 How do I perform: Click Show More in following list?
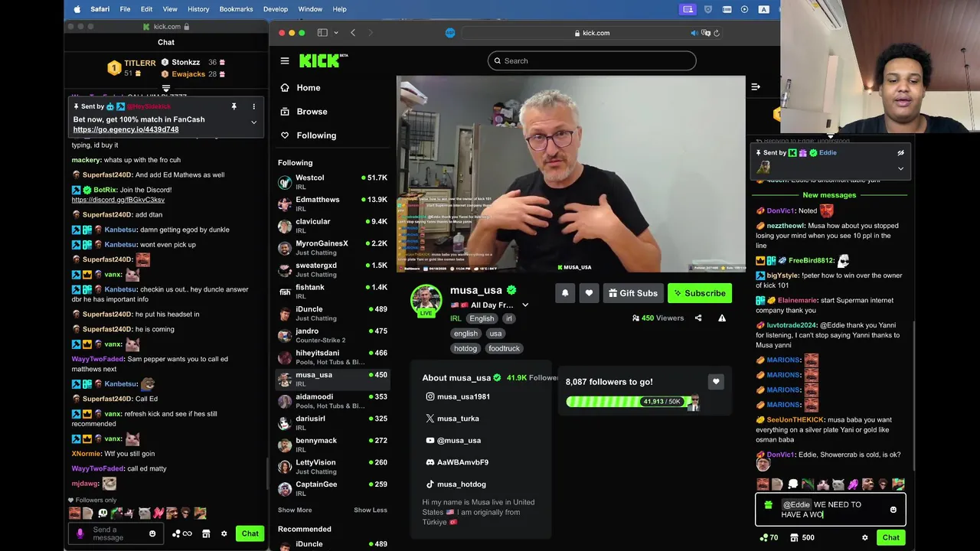295,510
